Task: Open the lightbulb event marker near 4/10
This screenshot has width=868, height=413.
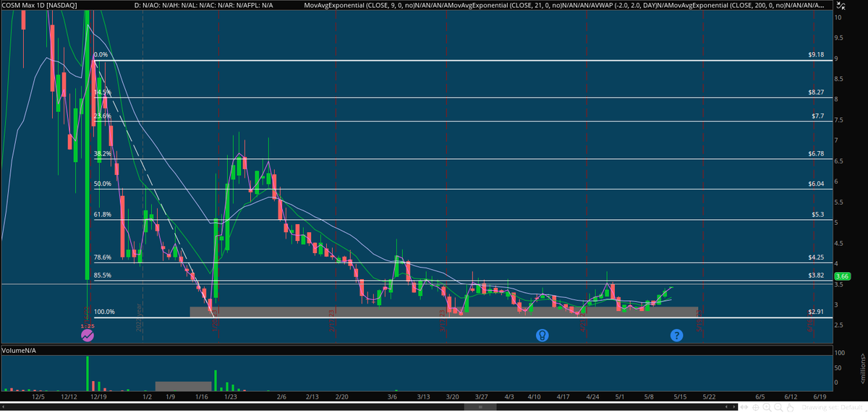Action: 541,335
